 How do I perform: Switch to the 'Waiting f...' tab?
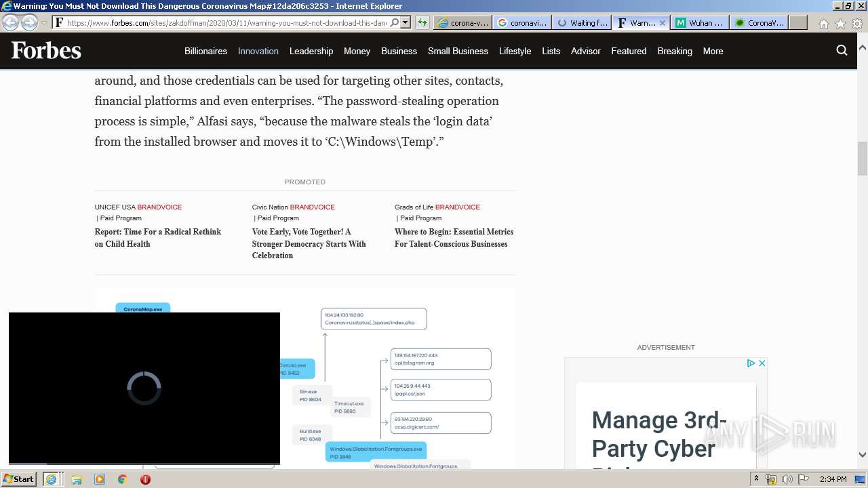(582, 22)
